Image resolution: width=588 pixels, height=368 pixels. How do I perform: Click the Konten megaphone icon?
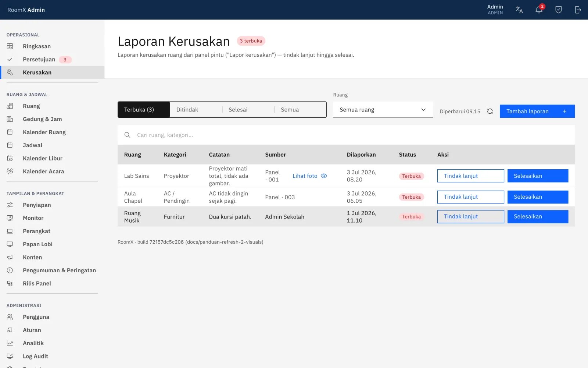(x=10, y=257)
